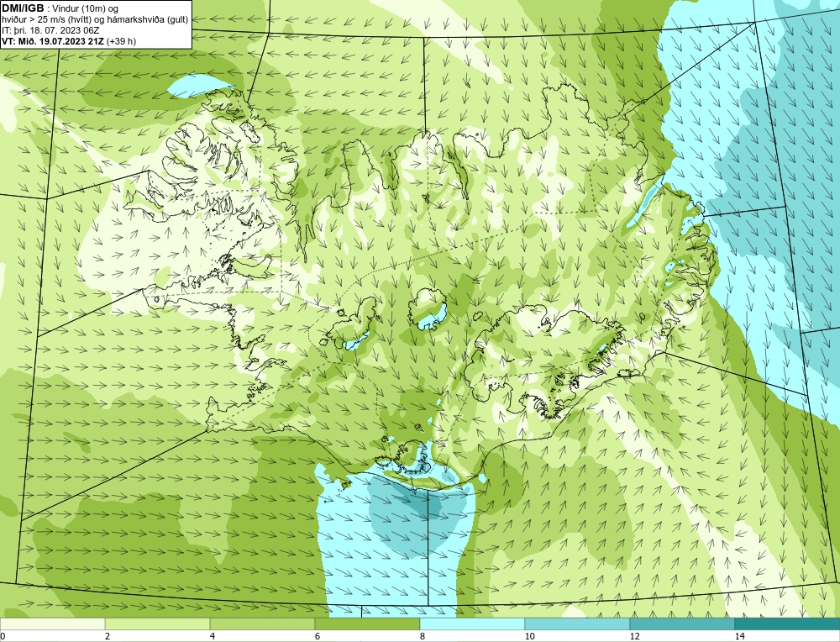Click the 12–14 m/s teal legend swatch
Viewport: 840px width, 642px height.
click(x=682, y=624)
